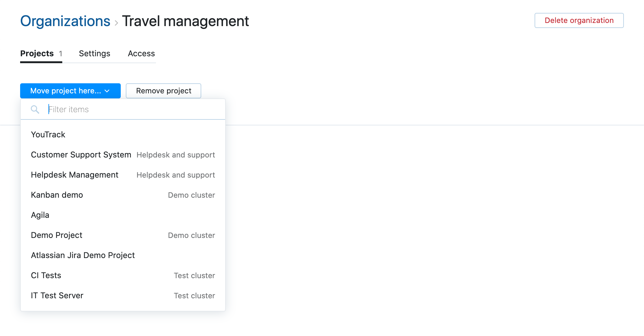Pick CI Tests from Test cluster
Viewport: 644px width, 336px height.
[46, 275]
